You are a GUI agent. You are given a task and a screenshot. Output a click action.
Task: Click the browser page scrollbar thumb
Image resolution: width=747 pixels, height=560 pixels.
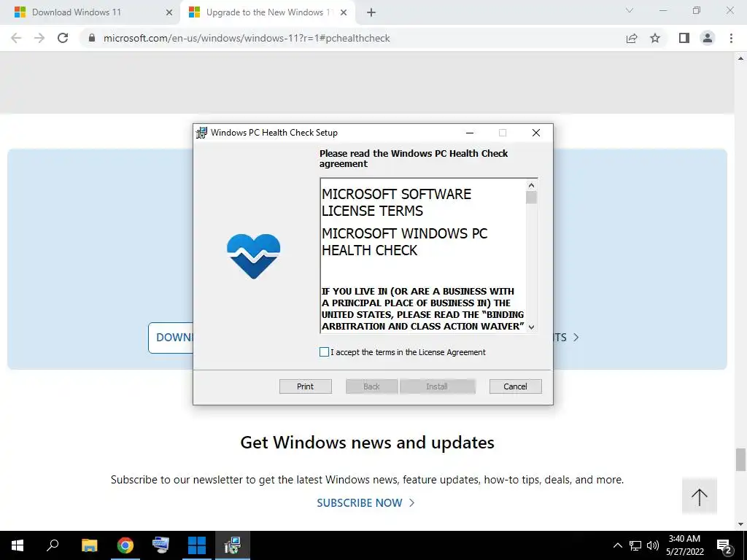coord(740,459)
